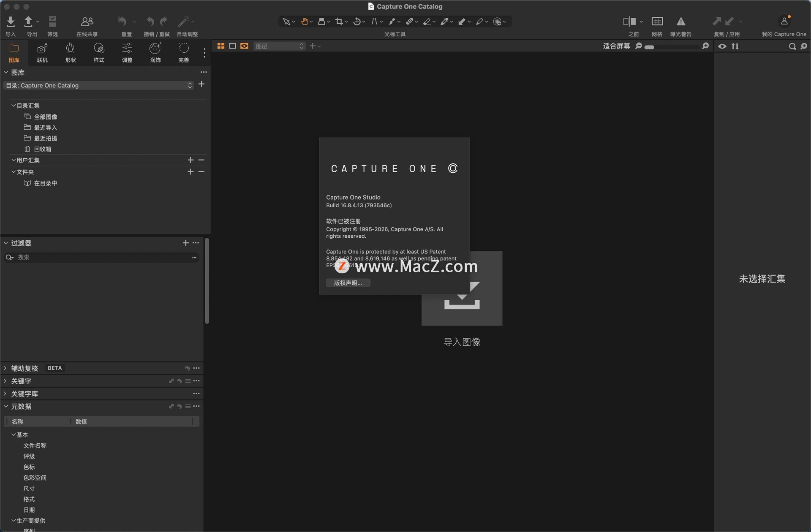Switch to the 样式 tab
Viewport: 811px width, 532px height.
coord(99,52)
